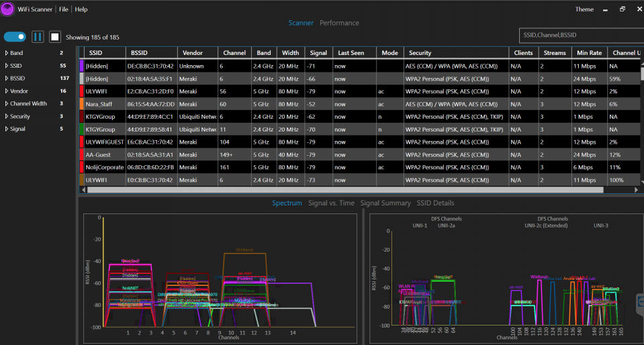Switch to the Scanner tab
644x345 pixels.
coord(301,23)
